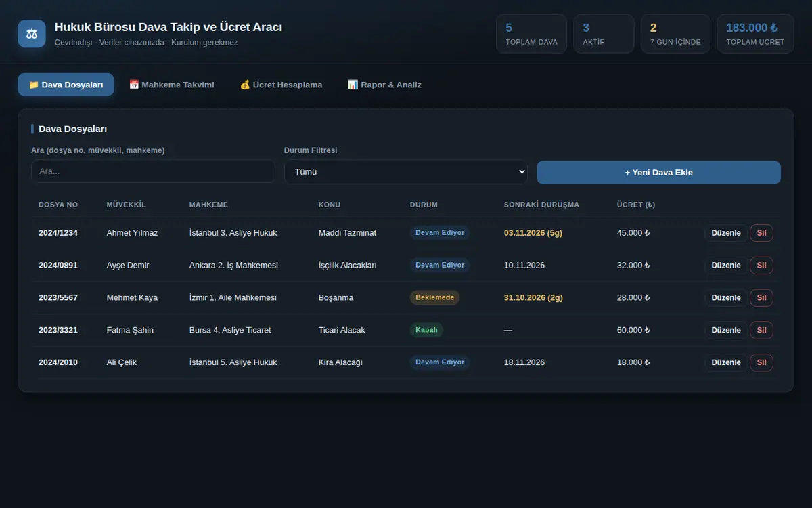The width and height of the screenshot is (812, 508).
Task: Delete Mehmet Kaya's case 2023/5567
Action: [x=761, y=298]
